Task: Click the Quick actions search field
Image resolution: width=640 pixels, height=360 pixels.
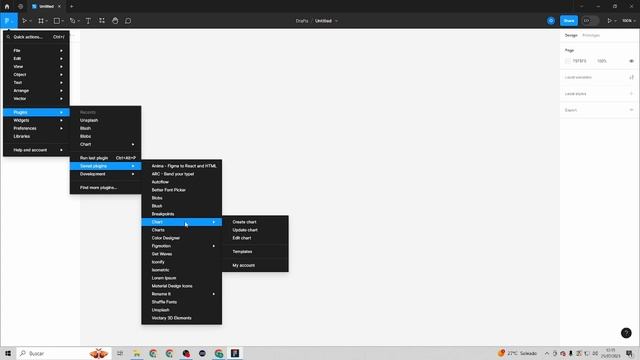Action: tap(36, 37)
